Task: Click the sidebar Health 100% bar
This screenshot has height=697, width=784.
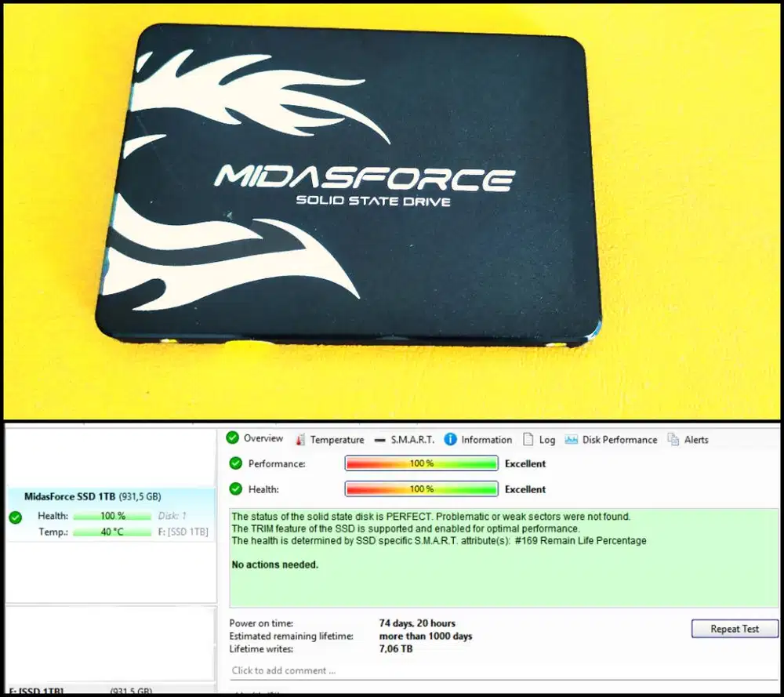Action: tap(112, 516)
